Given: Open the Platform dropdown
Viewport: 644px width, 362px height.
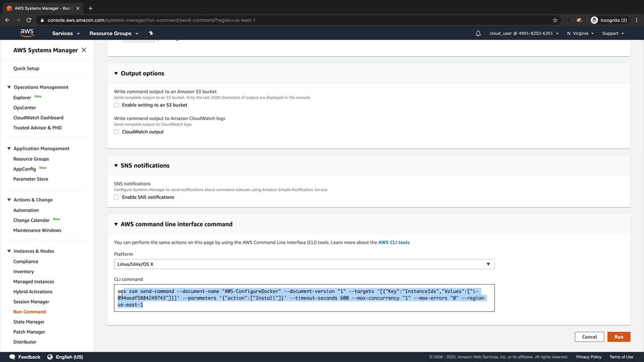Looking at the screenshot, I should click(304, 264).
